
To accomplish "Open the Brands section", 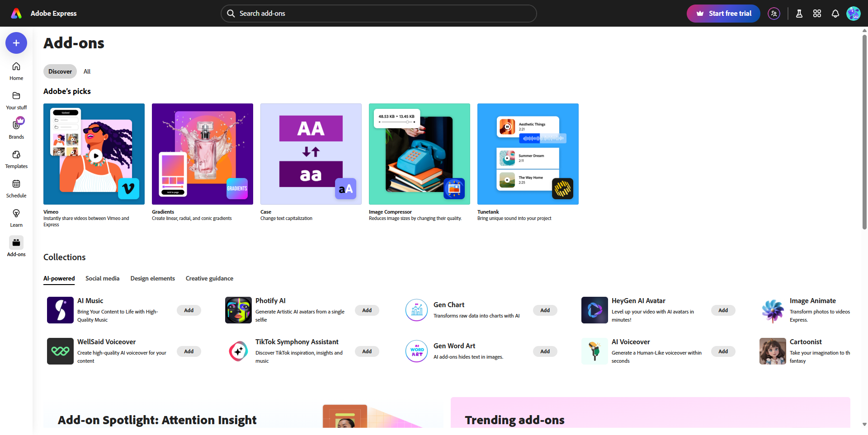I will (16, 130).
